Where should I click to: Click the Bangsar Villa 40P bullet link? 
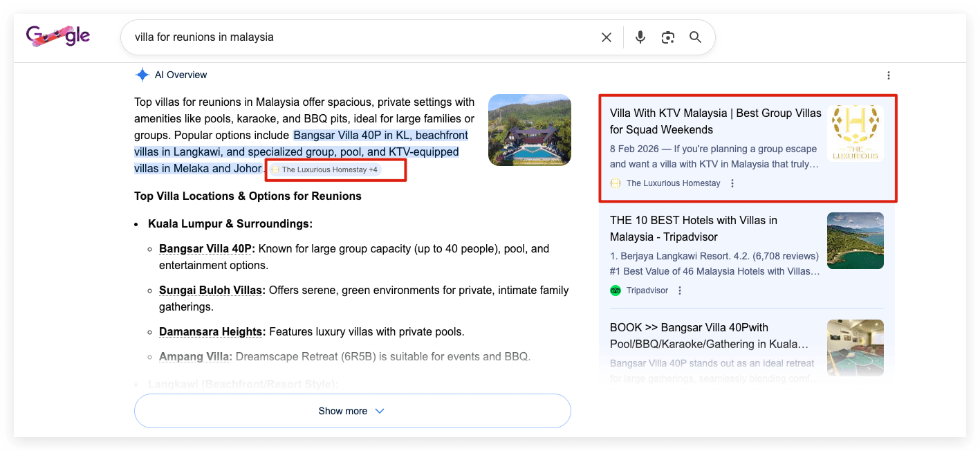click(207, 248)
